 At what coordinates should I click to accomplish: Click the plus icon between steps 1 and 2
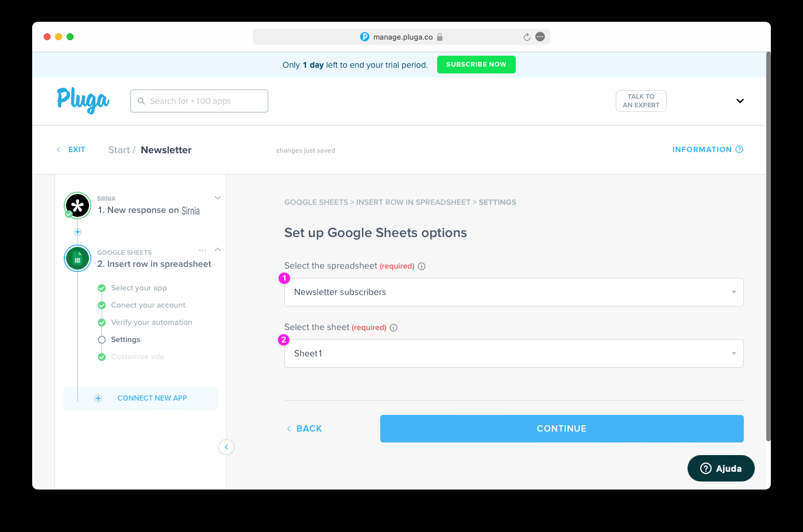(x=78, y=232)
